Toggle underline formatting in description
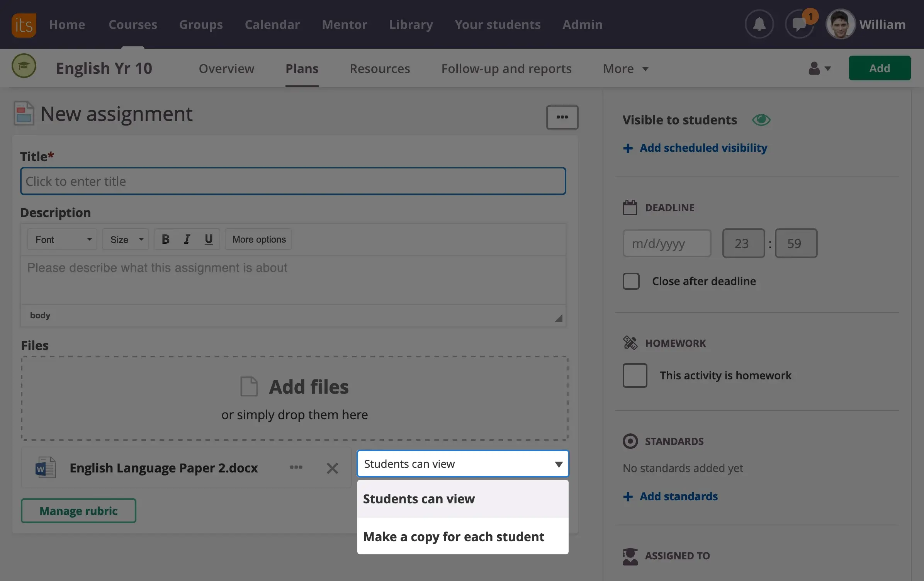This screenshot has width=924, height=581. coord(209,240)
